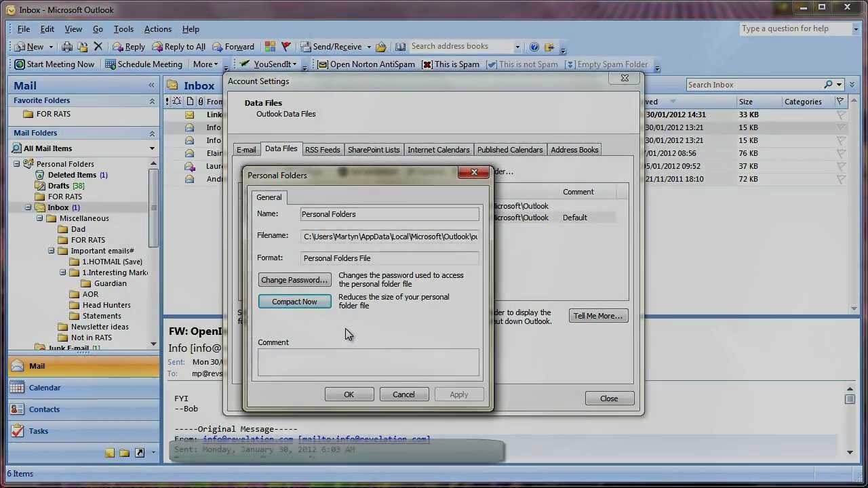Image resolution: width=868 pixels, height=488 pixels.
Task: Click Reply to All toolbar button
Action: (x=179, y=47)
